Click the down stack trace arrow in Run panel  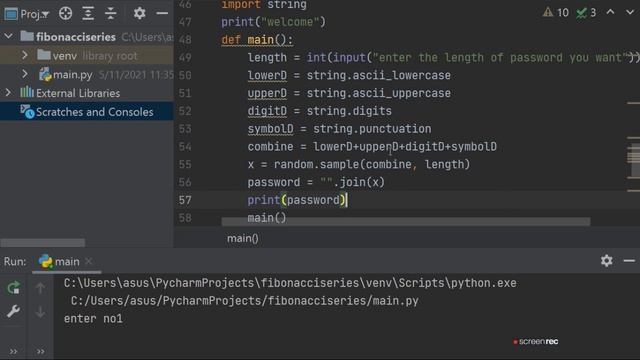[x=40, y=312]
